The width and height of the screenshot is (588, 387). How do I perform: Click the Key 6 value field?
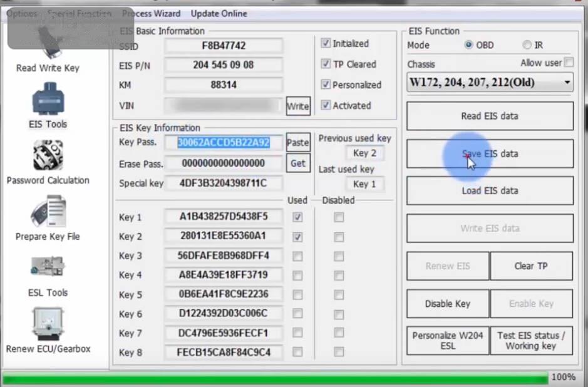coord(224,313)
